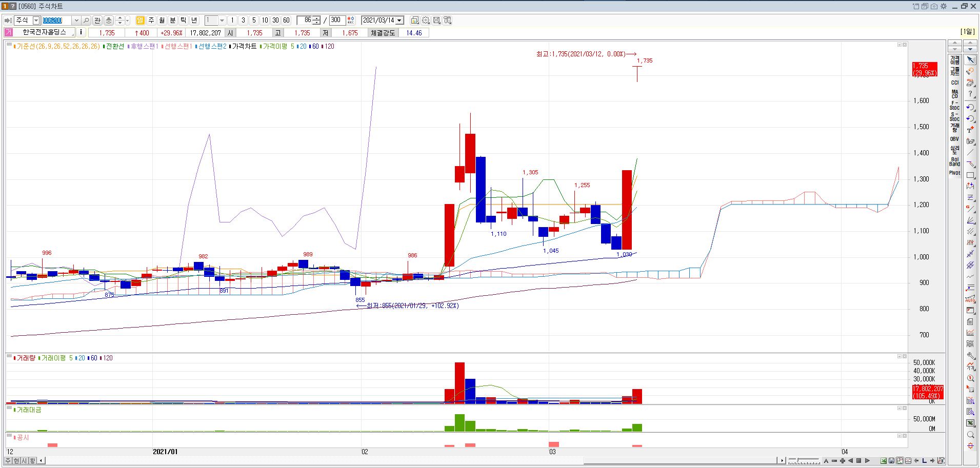Image resolution: width=980 pixels, height=468 pixels.
Task: Add the Pivot indicator
Action: 954,173
